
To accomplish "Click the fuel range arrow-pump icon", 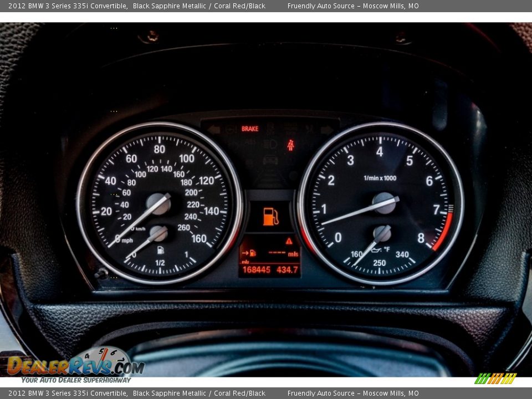I will click(249, 253).
